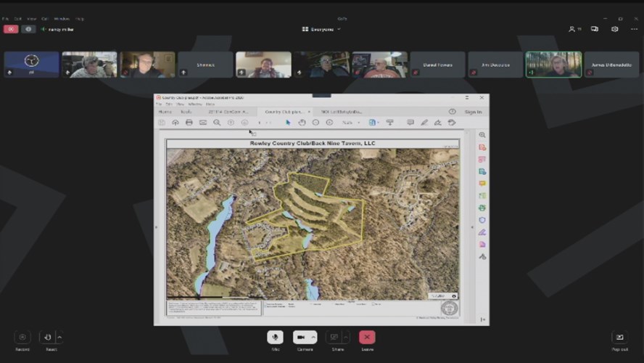
Task: Click the Share screen button
Action: (x=334, y=337)
